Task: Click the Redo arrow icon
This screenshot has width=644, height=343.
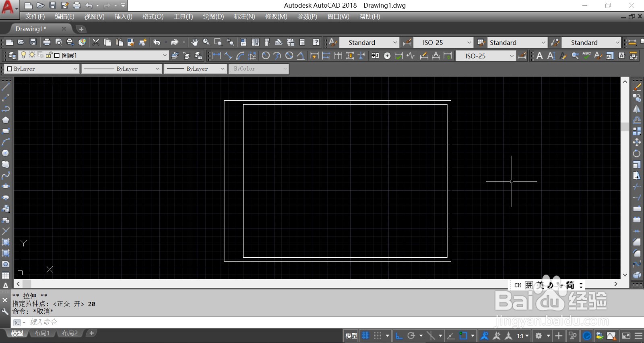Action: (x=174, y=42)
